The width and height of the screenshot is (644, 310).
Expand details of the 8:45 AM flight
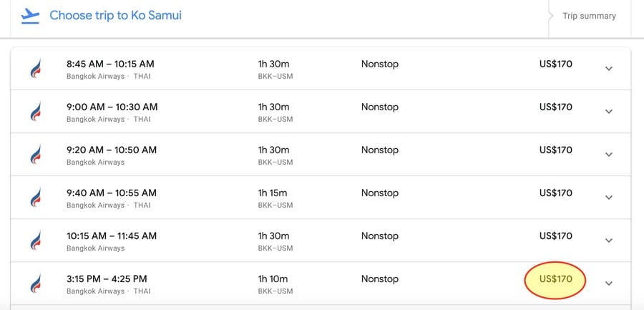[609, 69]
